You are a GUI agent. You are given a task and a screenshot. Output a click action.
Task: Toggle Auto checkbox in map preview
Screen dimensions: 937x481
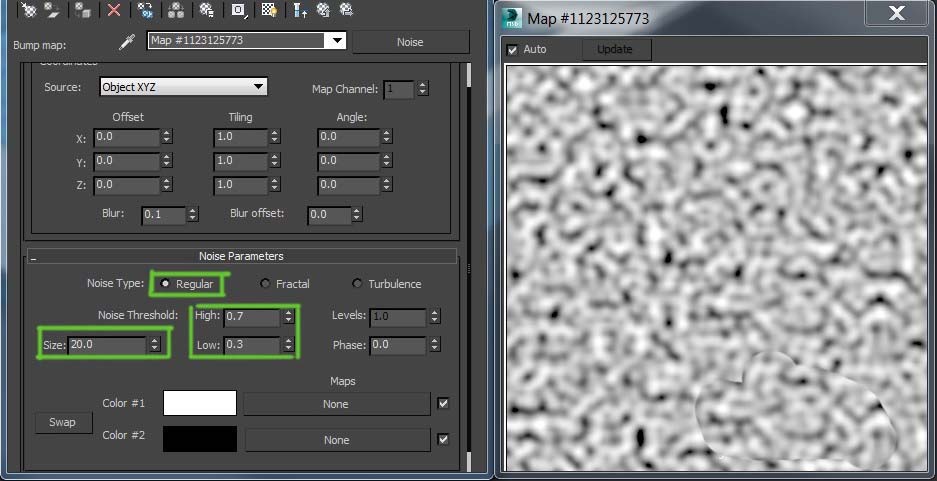(512, 50)
